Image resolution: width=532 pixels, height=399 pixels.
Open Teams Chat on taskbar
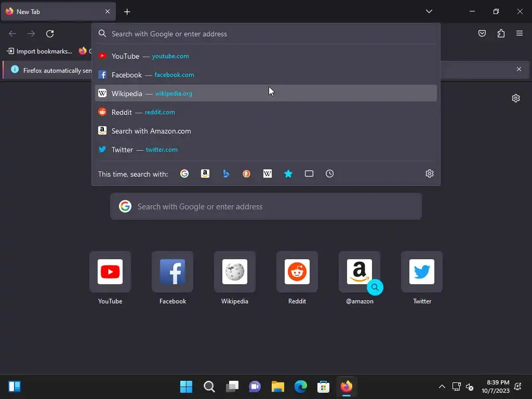[255, 387]
